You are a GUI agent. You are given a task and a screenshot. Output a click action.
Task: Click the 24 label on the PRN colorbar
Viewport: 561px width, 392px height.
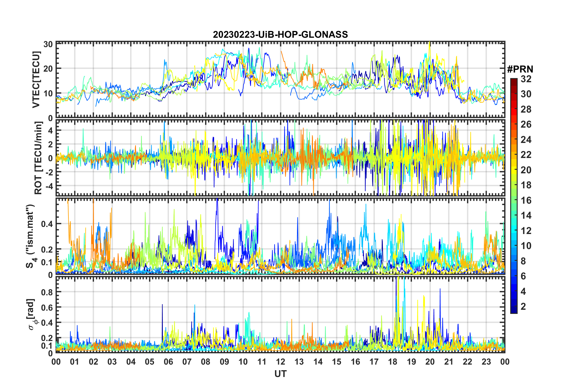point(526,139)
